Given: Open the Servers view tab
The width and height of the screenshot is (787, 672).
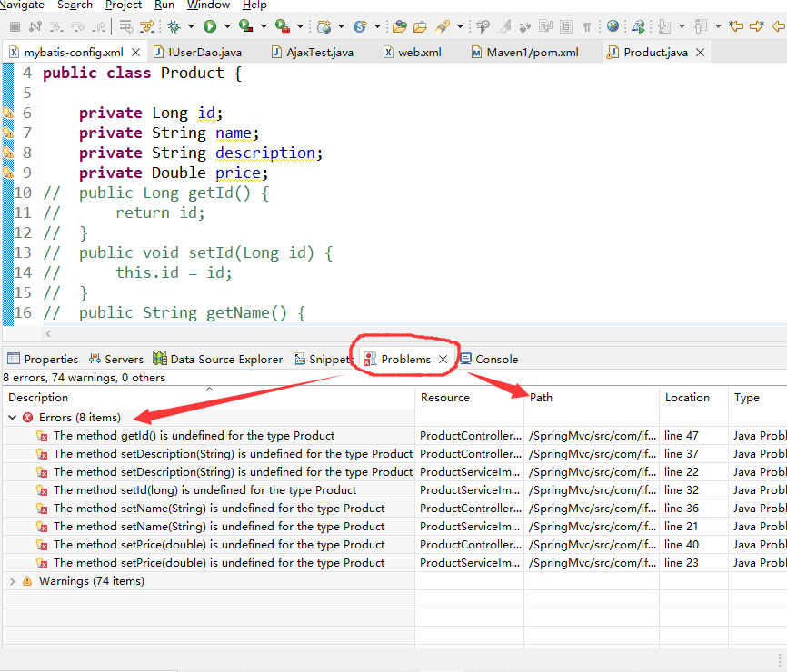Looking at the screenshot, I should pos(116,359).
